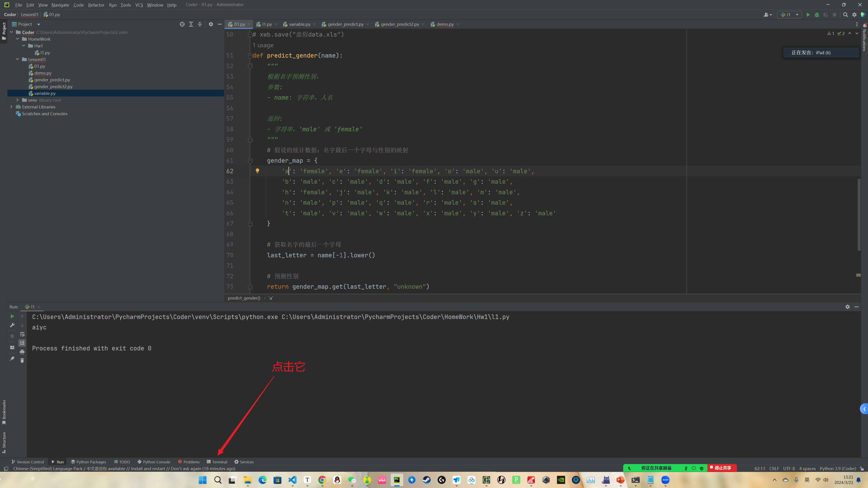Open Problems tool window
868x488 pixels.
click(189, 462)
